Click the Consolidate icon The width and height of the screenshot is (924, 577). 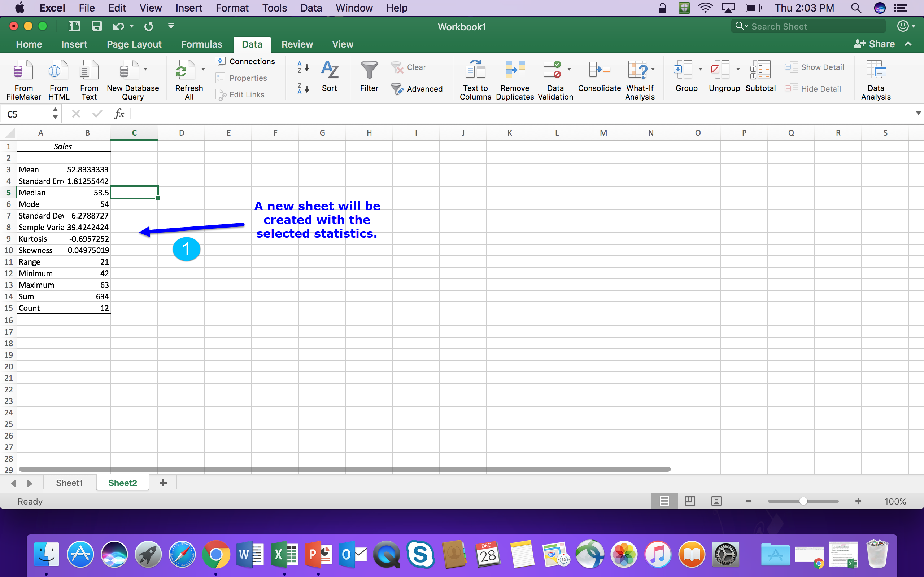(599, 70)
